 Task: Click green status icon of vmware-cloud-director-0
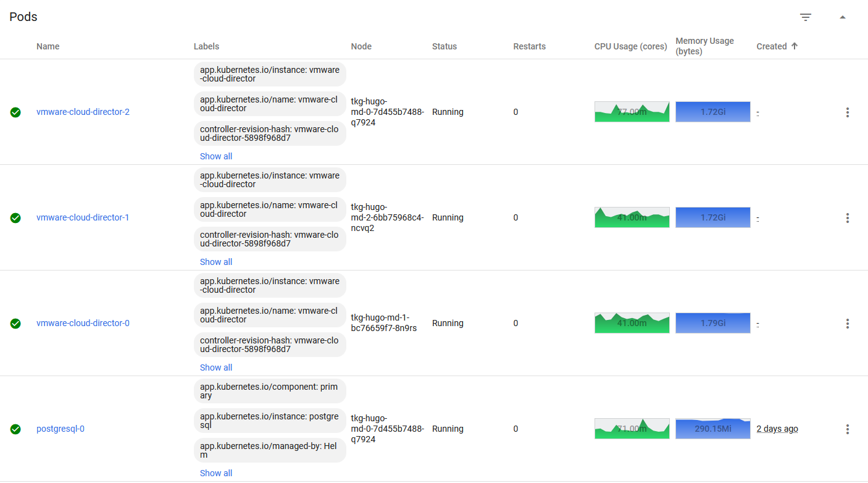coord(15,324)
